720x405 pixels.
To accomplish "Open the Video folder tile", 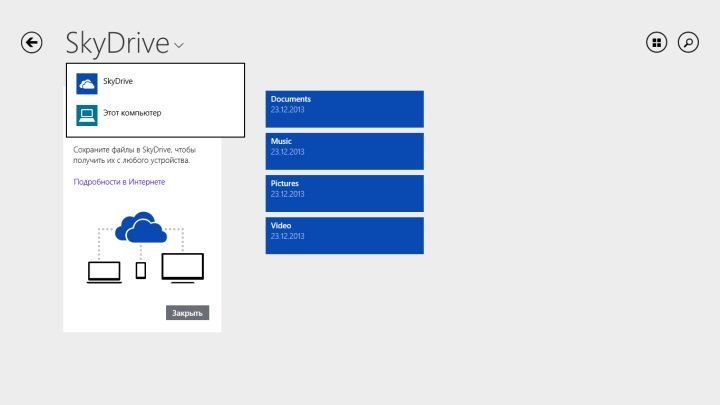I will tap(344, 236).
